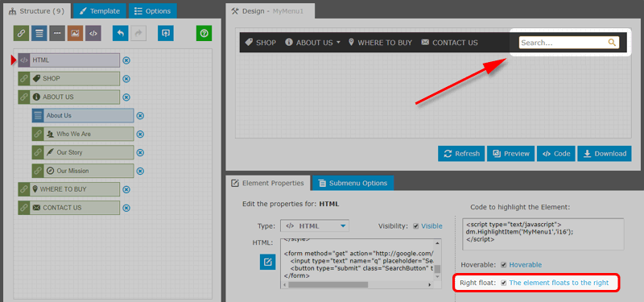Click the HTML textarea left scroll arrow

[x=284, y=285]
